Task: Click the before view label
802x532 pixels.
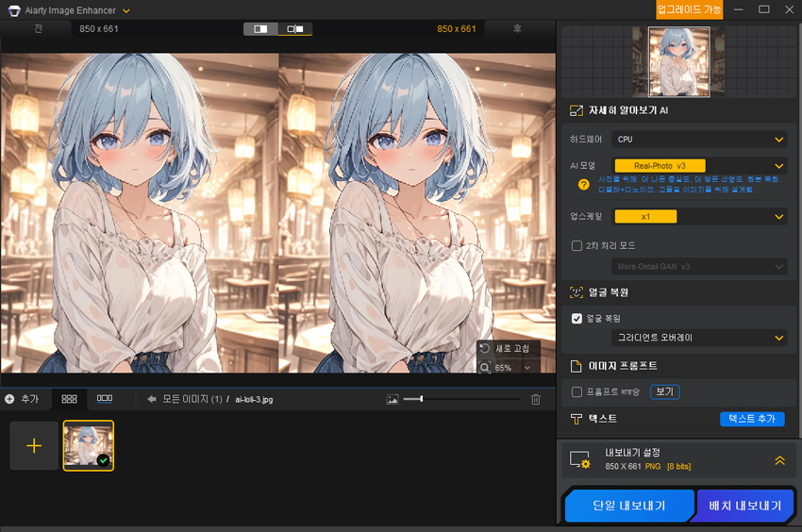Action: [39, 28]
